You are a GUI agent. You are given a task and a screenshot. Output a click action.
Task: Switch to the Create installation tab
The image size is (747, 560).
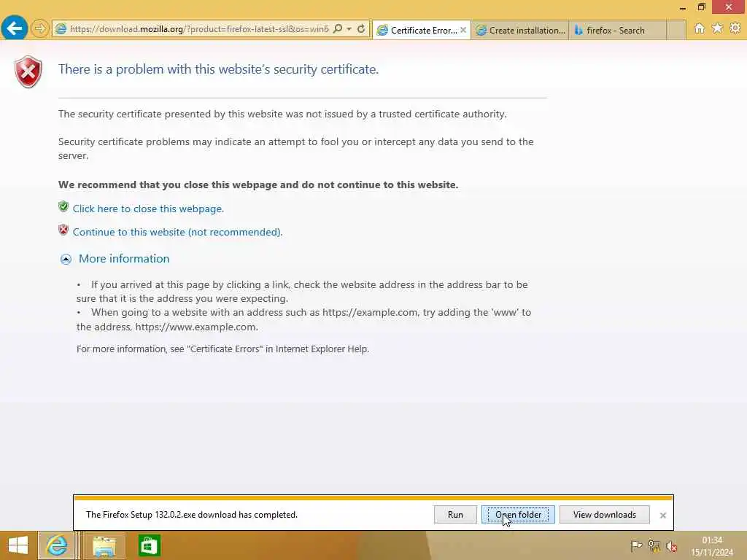(519, 31)
